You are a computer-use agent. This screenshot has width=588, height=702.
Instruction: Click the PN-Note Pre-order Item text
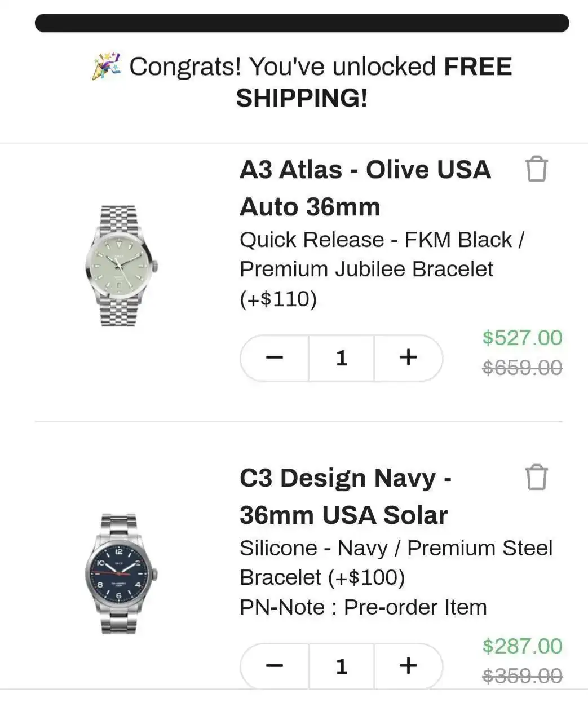tap(363, 607)
